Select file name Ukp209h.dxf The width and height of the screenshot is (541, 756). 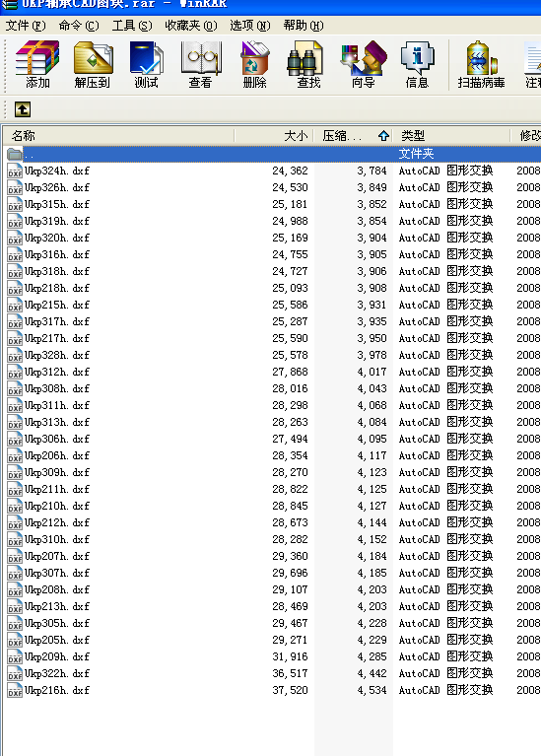[57, 656]
